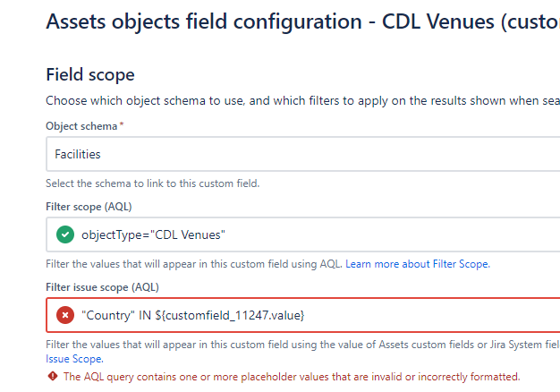The width and height of the screenshot is (560, 392).
Task: Click the 'using AQL' helper text under Filter scope
Action: 194,264
